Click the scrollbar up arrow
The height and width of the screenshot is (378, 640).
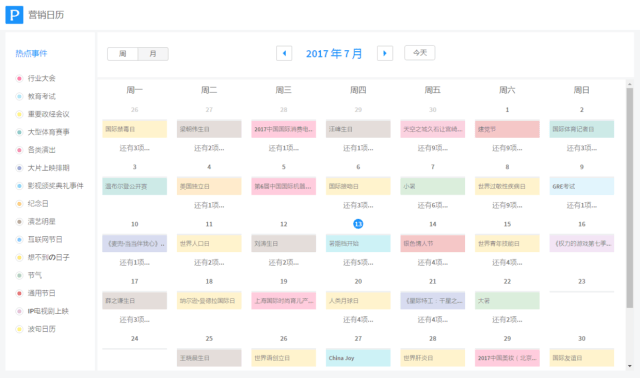click(630, 84)
